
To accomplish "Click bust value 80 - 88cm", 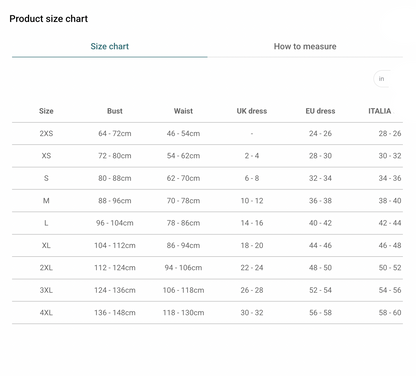I will [115, 178].
